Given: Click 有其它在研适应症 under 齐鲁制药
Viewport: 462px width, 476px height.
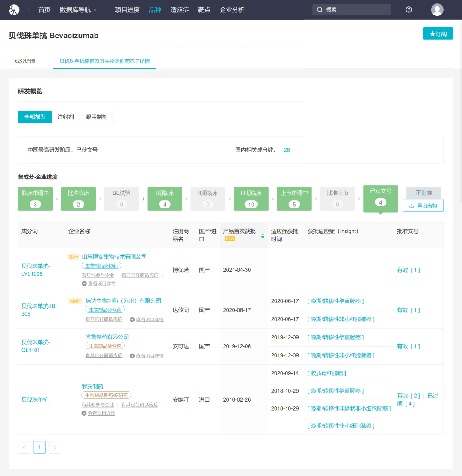Looking at the screenshot, I should coord(104,355).
